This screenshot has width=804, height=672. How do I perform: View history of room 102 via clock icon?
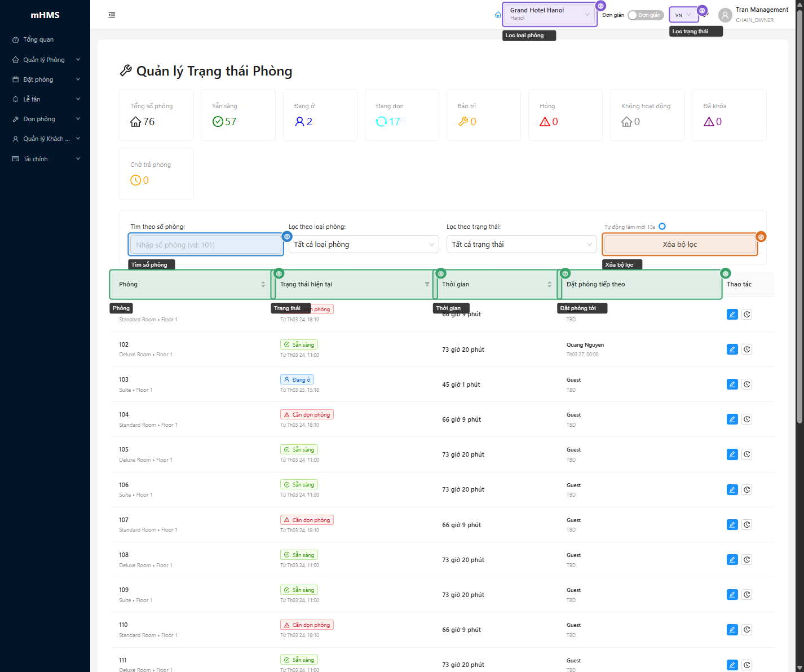[x=747, y=349]
